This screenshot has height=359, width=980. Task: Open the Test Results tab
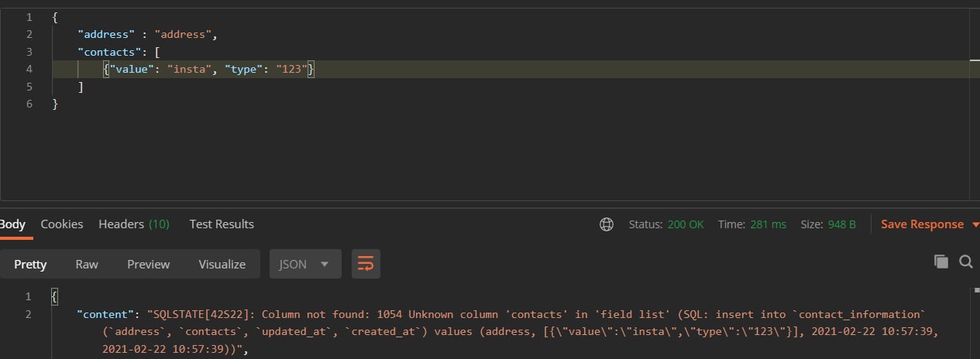[222, 224]
